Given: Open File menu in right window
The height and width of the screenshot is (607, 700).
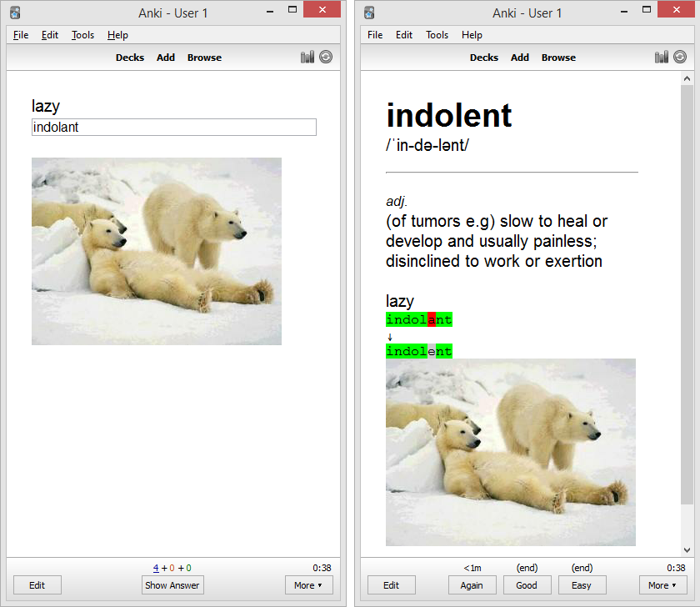Looking at the screenshot, I should point(375,35).
